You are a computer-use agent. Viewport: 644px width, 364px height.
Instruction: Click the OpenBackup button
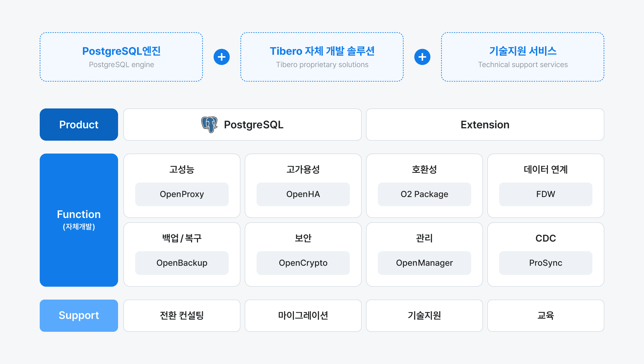point(182,263)
